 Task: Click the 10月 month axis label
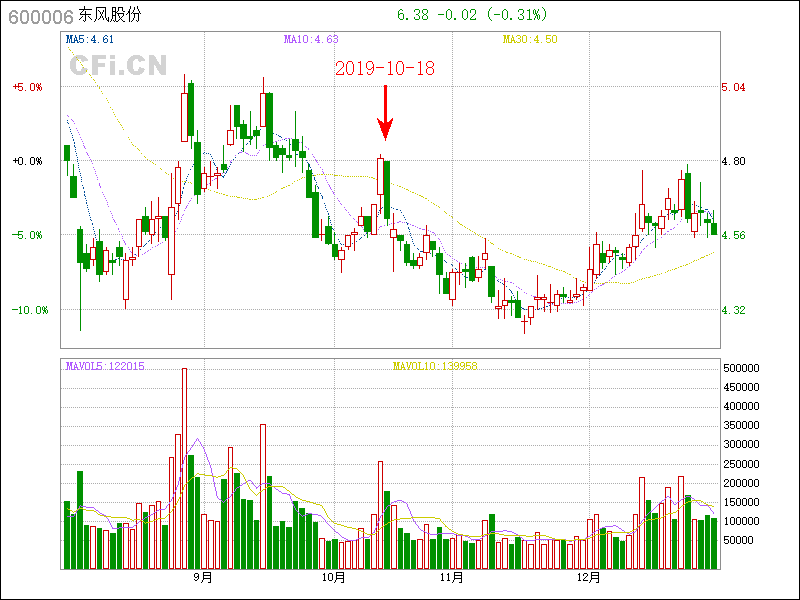tap(334, 578)
